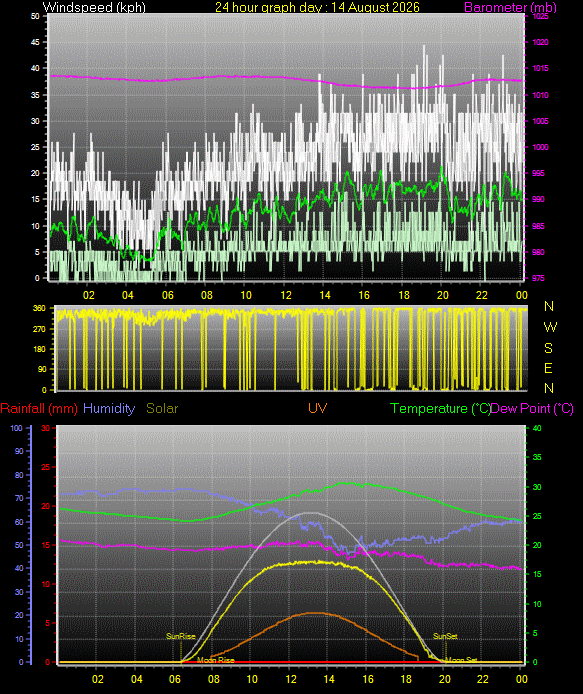
Task: Click the Temperature (°C) legend label
Action: pyautogui.click(x=440, y=408)
